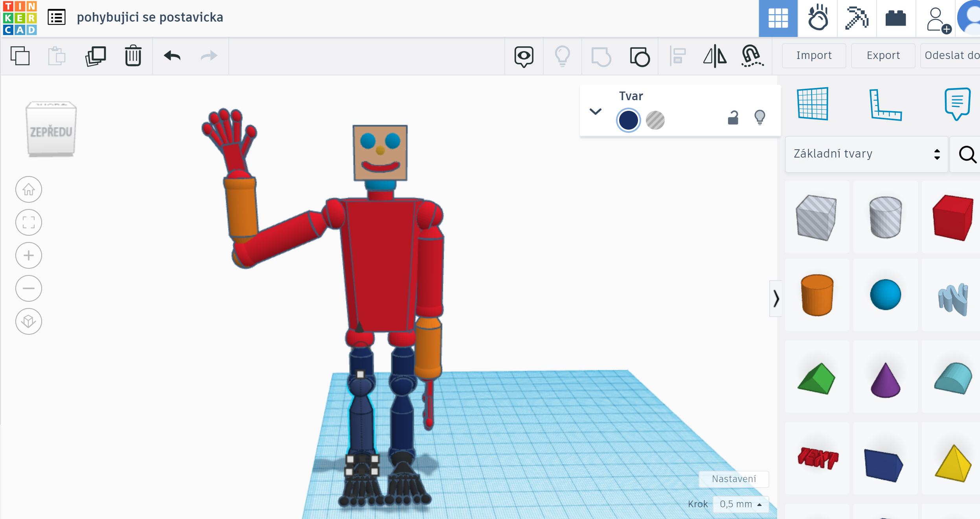Open the Krok snap grid dropdown
The height and width of the screenshot is (519, 980).
(x=741, y=504)
